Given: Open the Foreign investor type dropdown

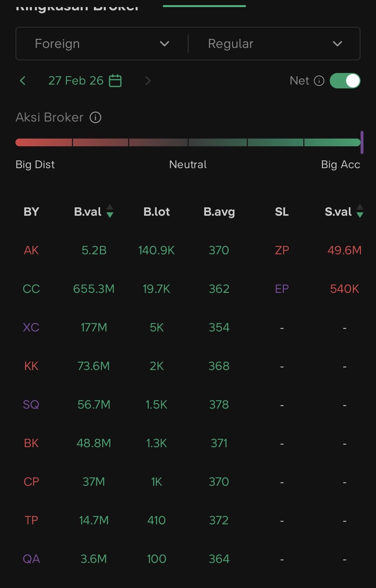Looking at the screenshot, I should [102, 44].
